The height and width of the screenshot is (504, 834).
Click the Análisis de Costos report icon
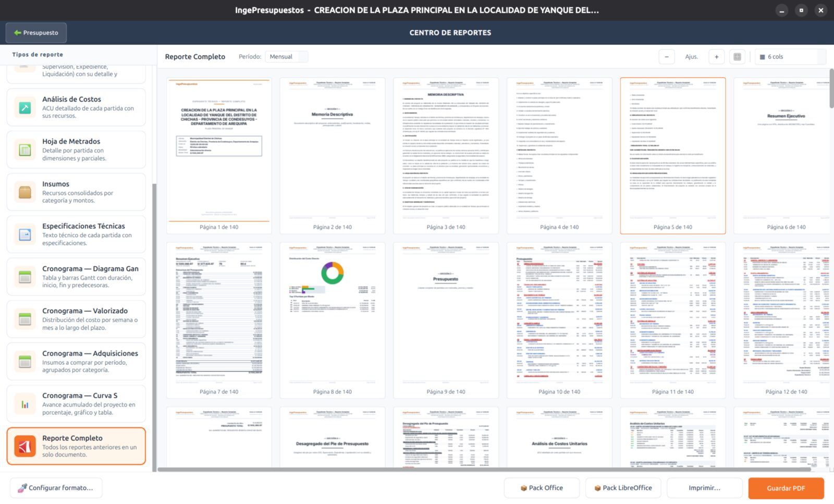[25, 107]
